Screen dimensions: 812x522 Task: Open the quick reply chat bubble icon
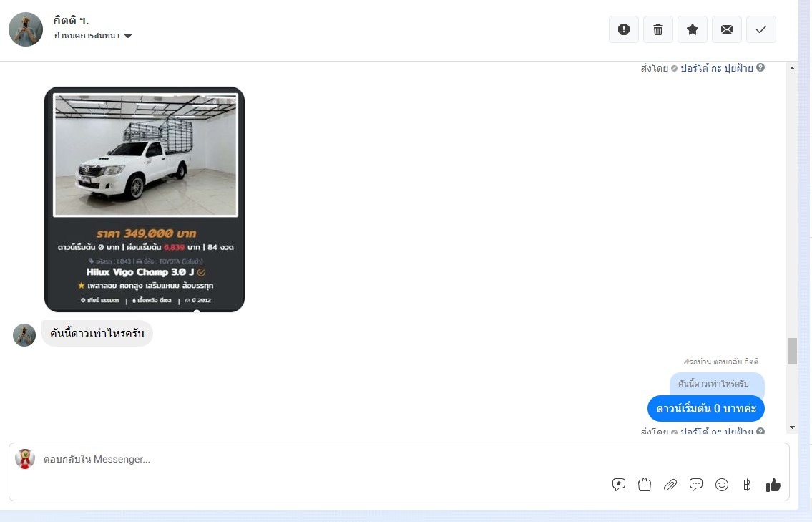pos(696,485)
